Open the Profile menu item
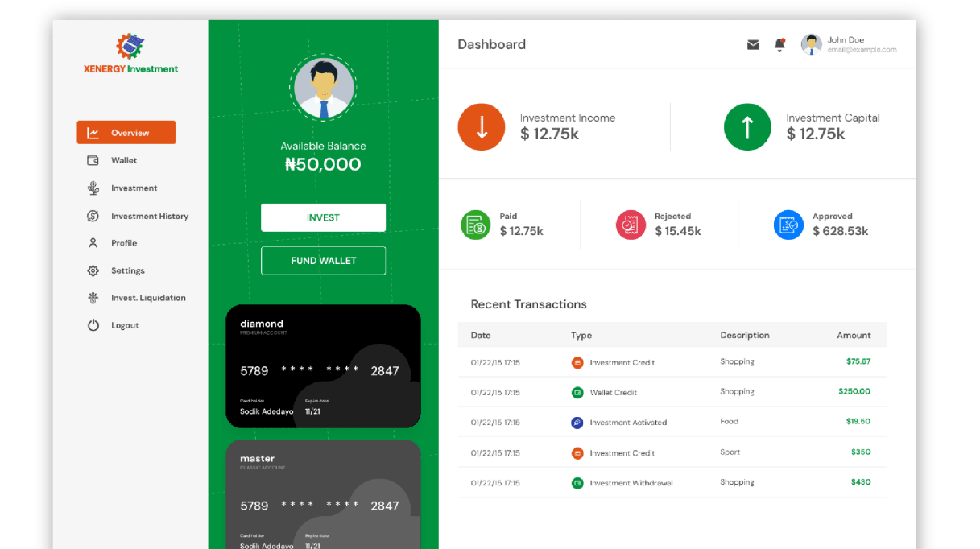The height and width of the screenshot is (549, 980). point(124,243)
